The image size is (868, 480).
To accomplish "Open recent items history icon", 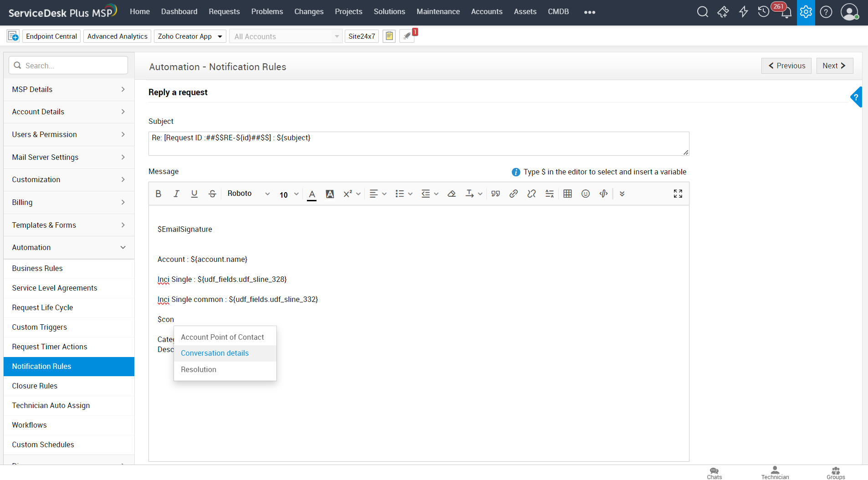I will pos(764,12).
